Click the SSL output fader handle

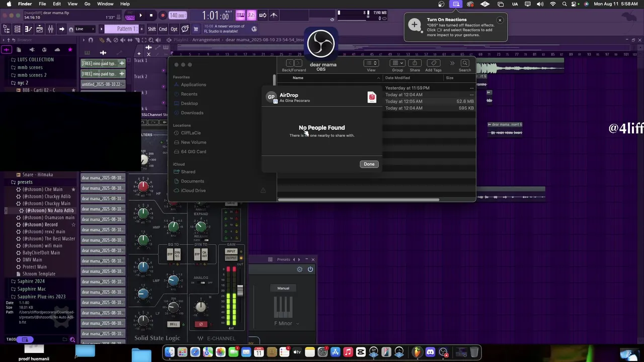[x=240, y=291]
